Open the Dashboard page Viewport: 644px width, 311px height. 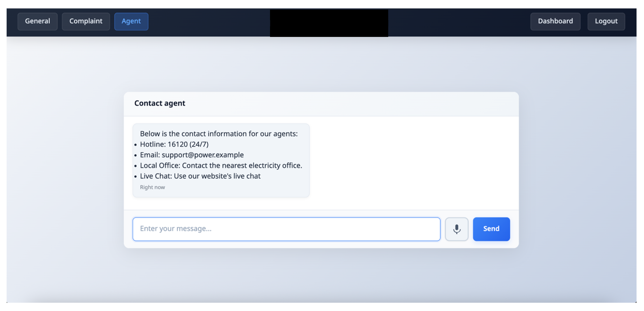point(555,21)
